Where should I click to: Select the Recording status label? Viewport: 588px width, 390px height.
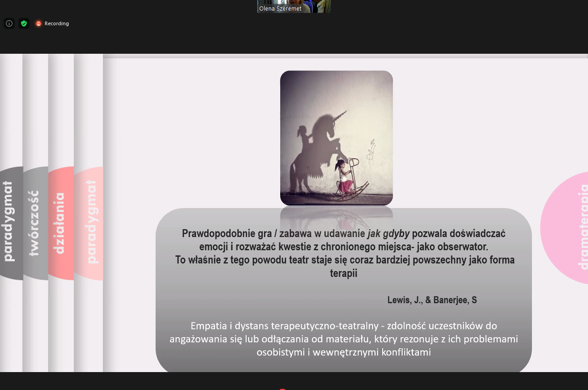[x=57, y=23]
